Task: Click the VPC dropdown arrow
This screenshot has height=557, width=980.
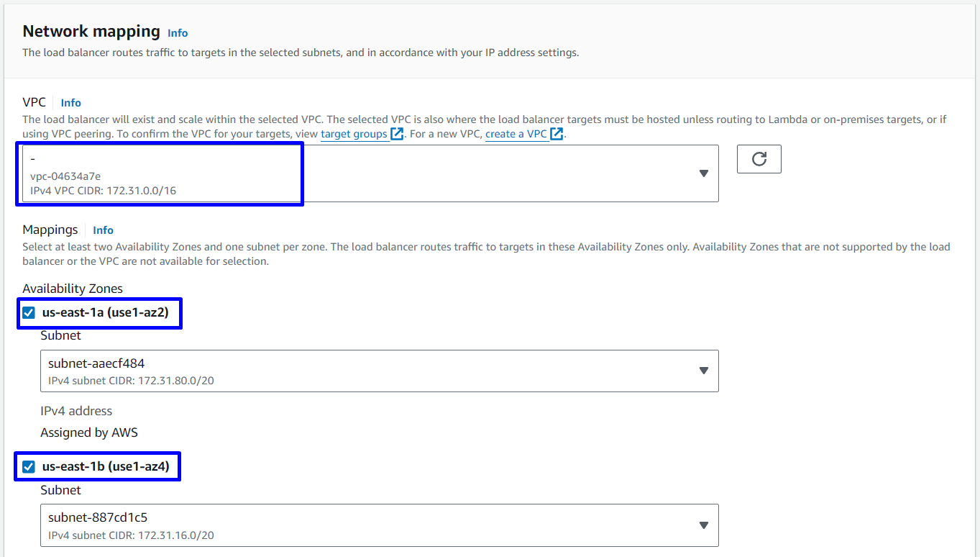Action: tap(704, 173)
